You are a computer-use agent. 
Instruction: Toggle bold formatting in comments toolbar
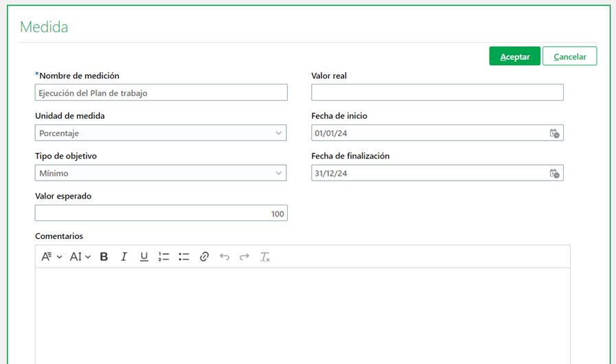104,257
